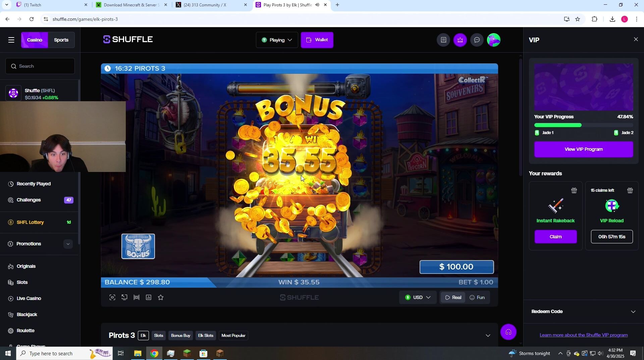Open File Explorer from taskbar

(x=138, y=354)
